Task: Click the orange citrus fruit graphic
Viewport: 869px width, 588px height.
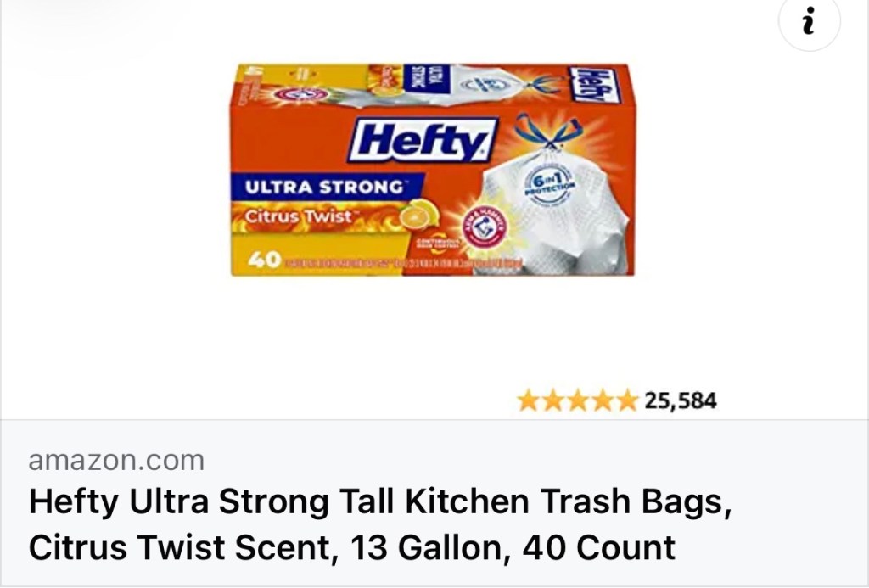Action: (x=419, y=215)
